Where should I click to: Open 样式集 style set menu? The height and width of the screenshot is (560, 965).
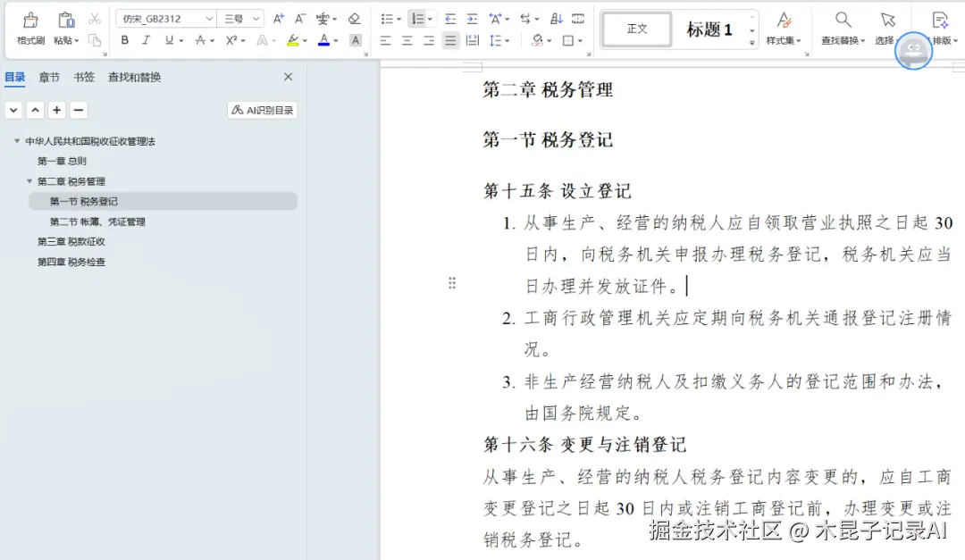pyautogui.click(x=784, y=29)
